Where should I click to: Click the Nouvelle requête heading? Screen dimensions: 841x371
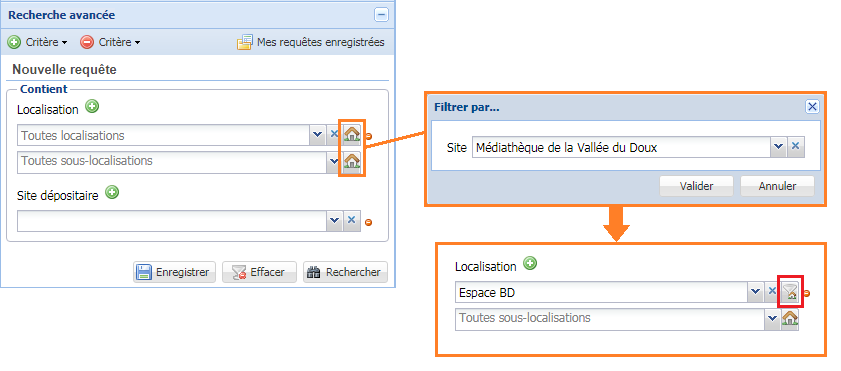(64, 70)
